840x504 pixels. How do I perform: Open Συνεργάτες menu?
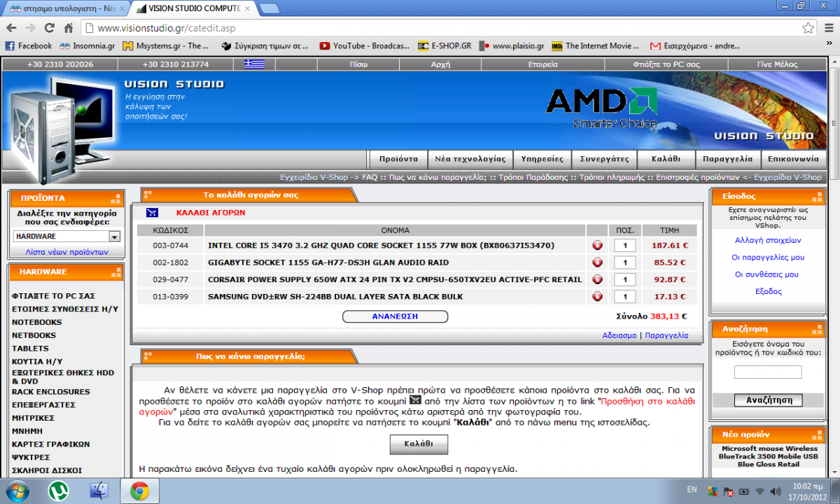click(x=605, y=159)
